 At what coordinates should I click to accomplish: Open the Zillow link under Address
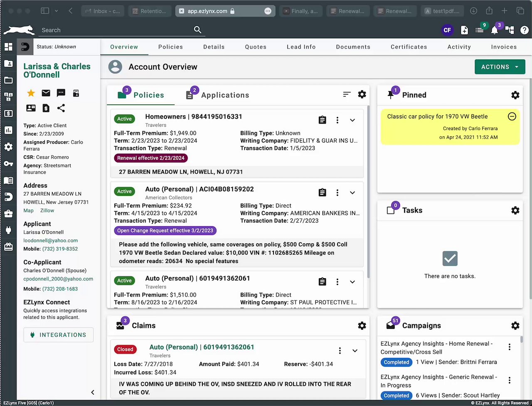point(47,210)
